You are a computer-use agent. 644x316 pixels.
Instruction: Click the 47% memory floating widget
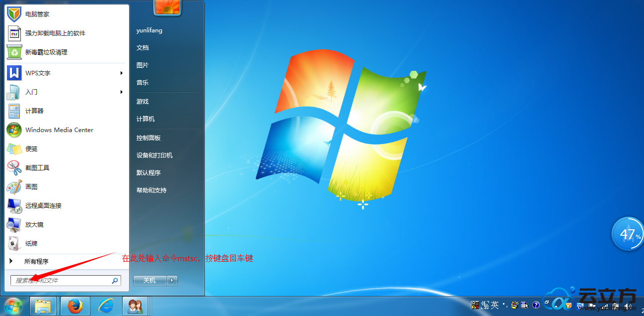628,234
